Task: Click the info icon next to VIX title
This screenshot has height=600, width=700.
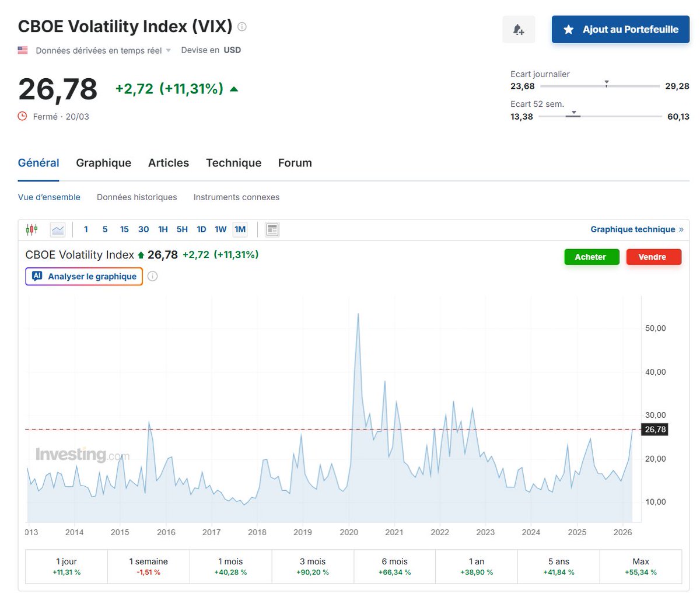Action: click(x=242, y=27)
